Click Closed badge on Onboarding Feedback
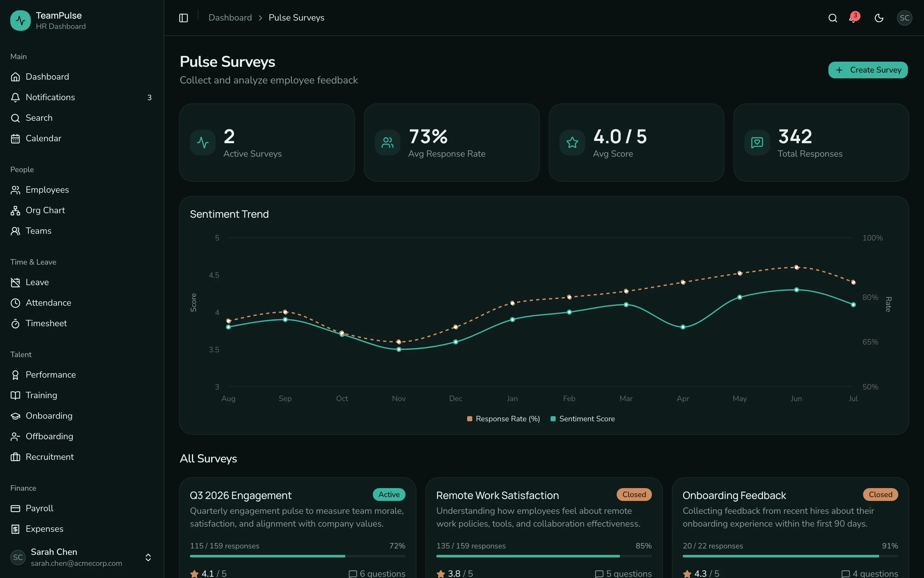 click(880, 495)
